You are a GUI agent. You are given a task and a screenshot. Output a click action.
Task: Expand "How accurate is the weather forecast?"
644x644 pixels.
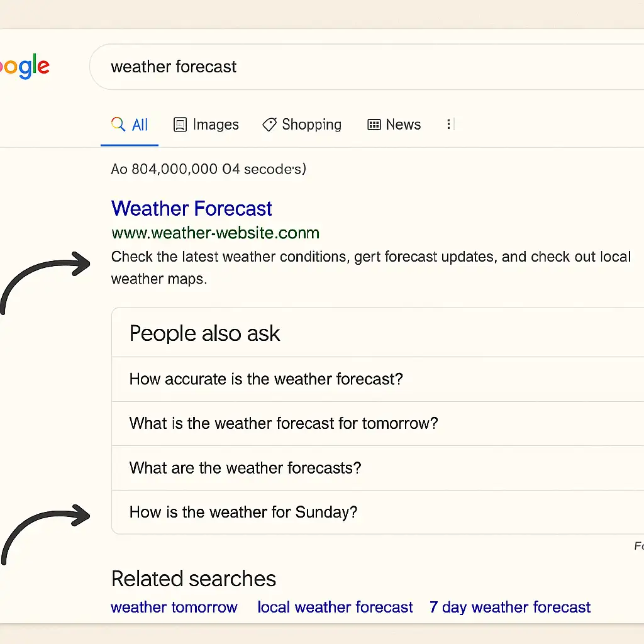(266, 379)
